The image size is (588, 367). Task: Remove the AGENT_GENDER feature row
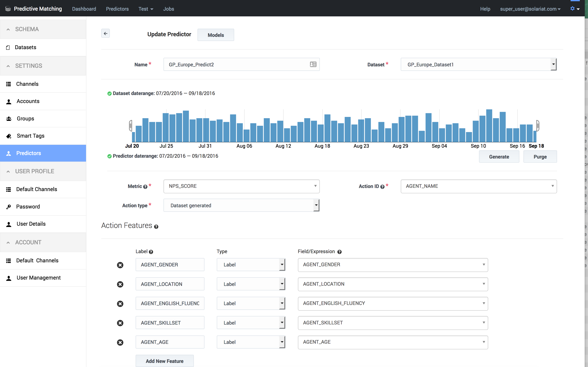[x=120, y=265]
